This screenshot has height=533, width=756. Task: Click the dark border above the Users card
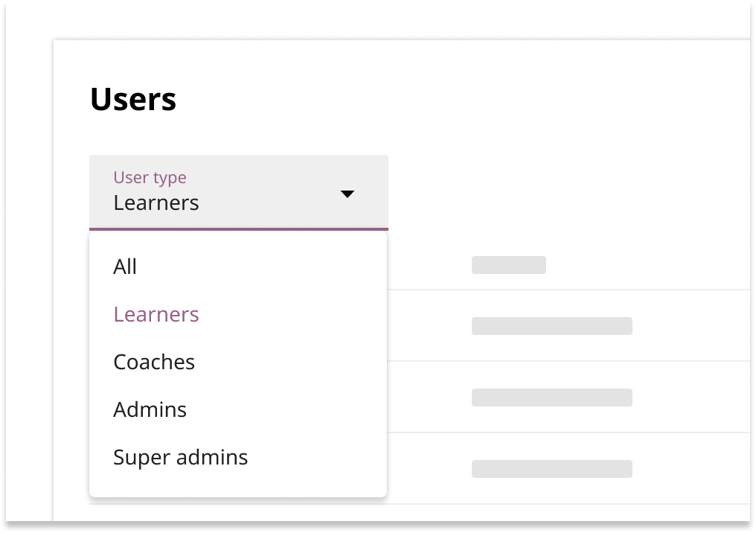[372, 19]
